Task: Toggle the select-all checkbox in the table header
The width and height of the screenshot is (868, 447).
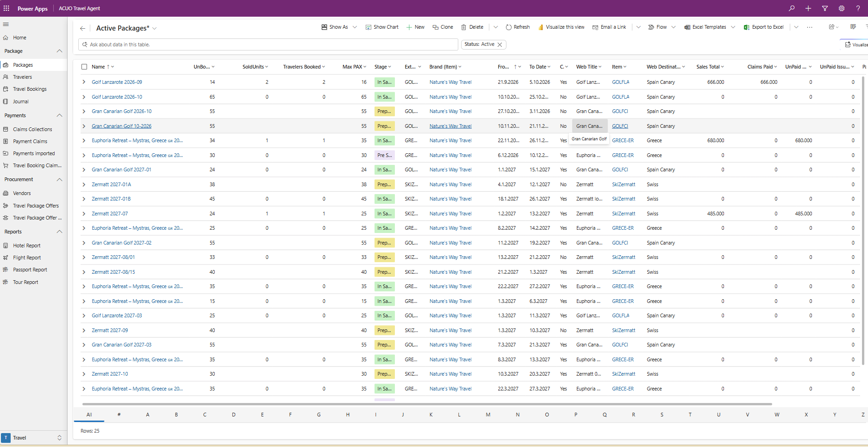Action: click(x=84, y=67)
